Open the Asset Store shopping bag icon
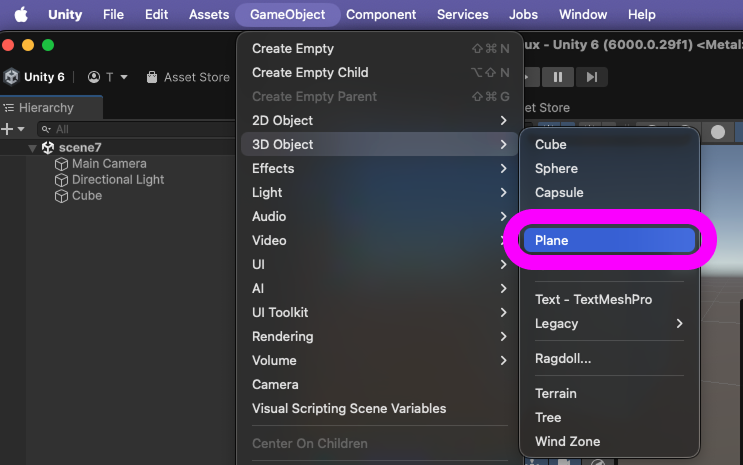This screenshot has height=465, width=743. click(152, 77)
